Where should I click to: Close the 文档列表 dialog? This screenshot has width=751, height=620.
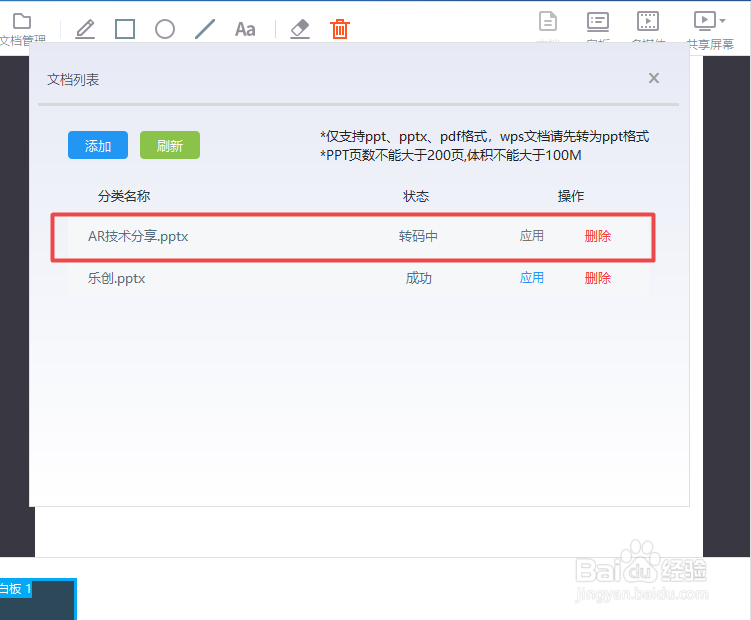(x=654, y=78)
